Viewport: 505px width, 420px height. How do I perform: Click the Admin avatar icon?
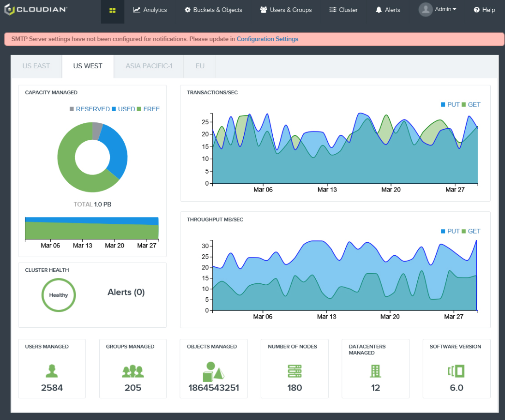pos(426,9)
